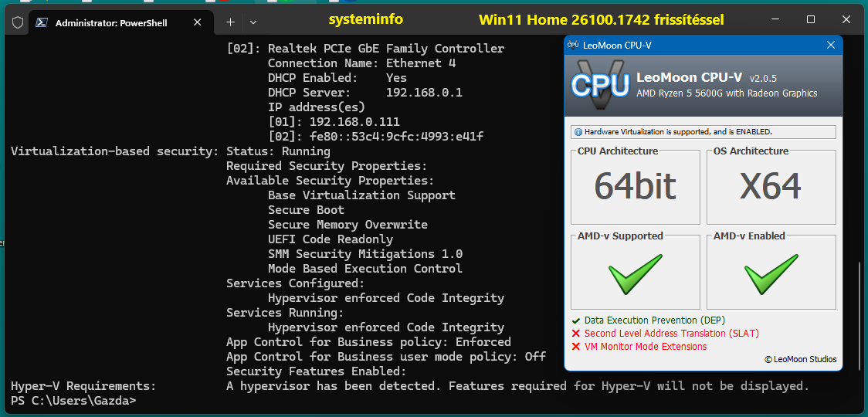Click the SMM Security Mitigations 1.0 line
Screen dimensions: 868x417
tap(365, 253)
